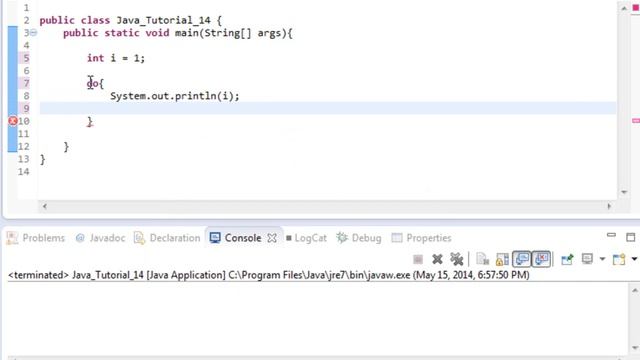Viewport: 640px width, 360px height.
Task: Toggle Show Console When Standard Out Changes
Action: 522,259
